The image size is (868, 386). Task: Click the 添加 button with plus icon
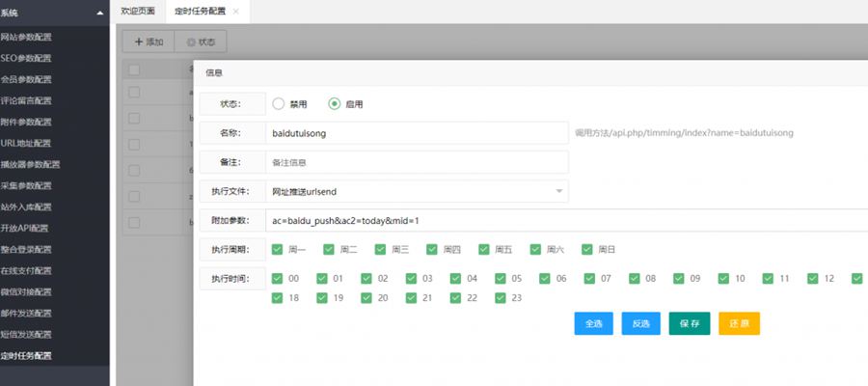[149, 41]
